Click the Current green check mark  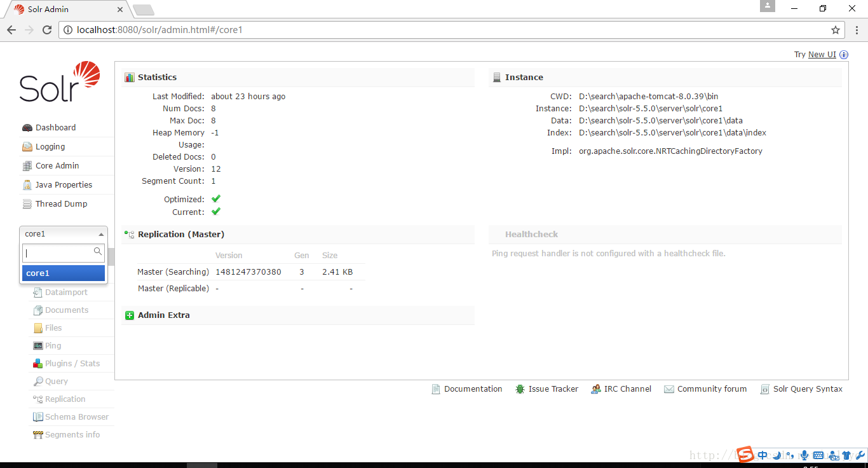point(216,212)
